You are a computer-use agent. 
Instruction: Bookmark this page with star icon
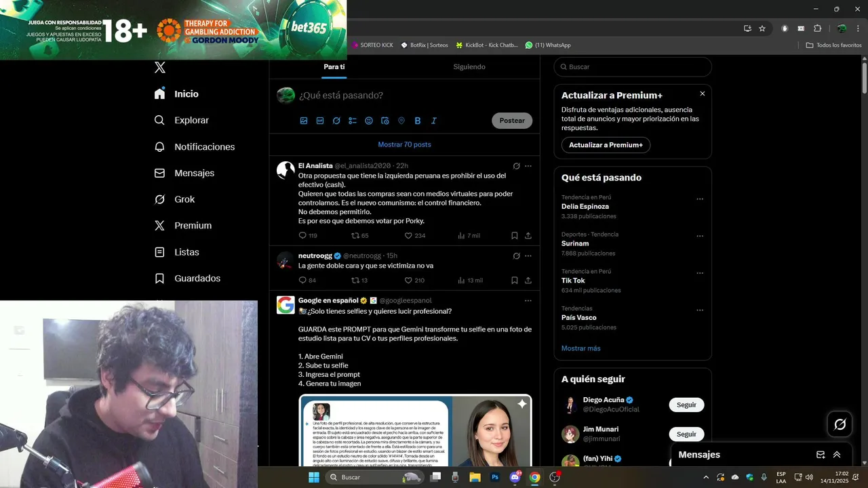coord(762,28)
